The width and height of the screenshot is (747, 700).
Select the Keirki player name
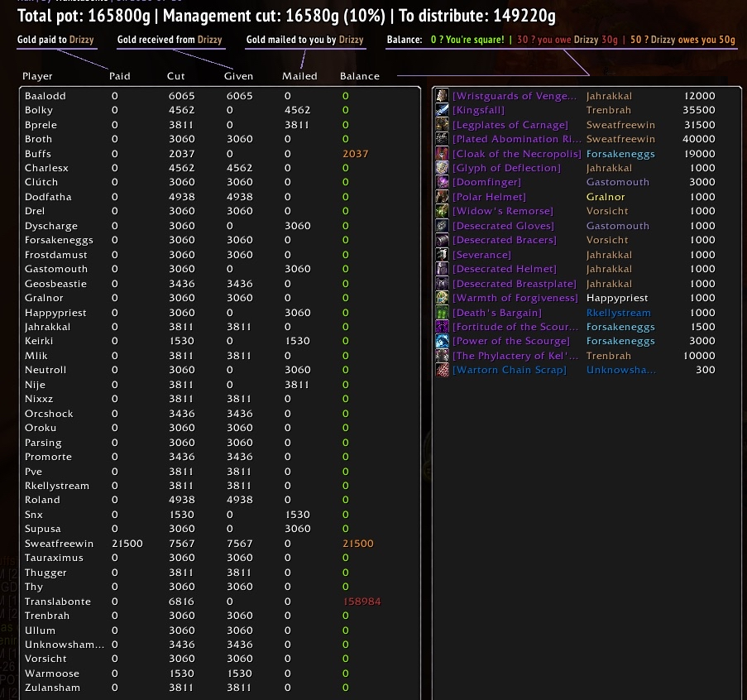(39, 341)
